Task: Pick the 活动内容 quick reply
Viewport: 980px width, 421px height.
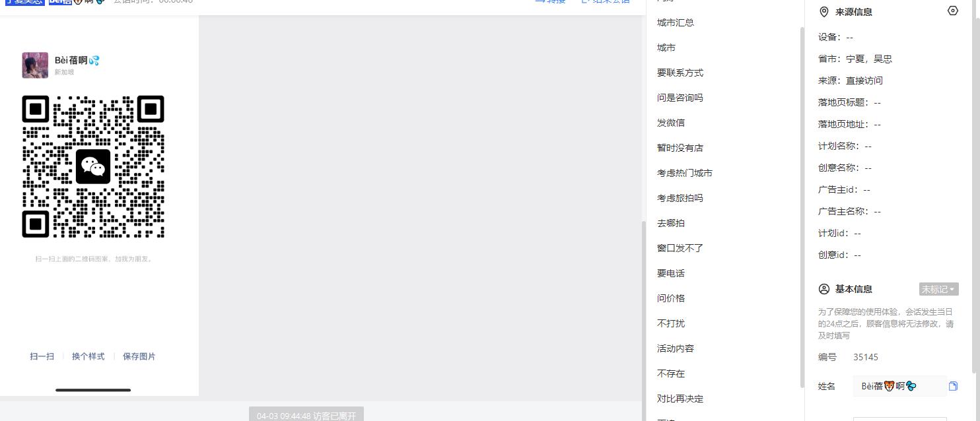Action: coord(676,348)
